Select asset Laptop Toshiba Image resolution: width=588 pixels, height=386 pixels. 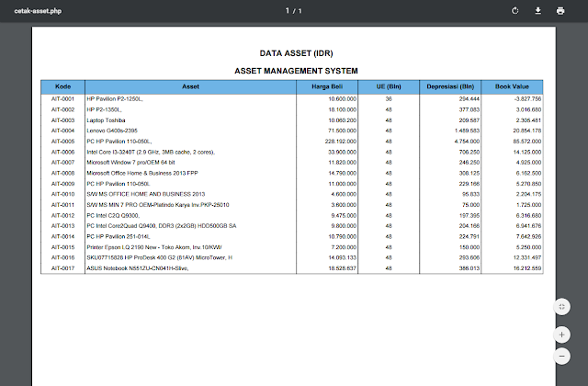tap(106, 120)
